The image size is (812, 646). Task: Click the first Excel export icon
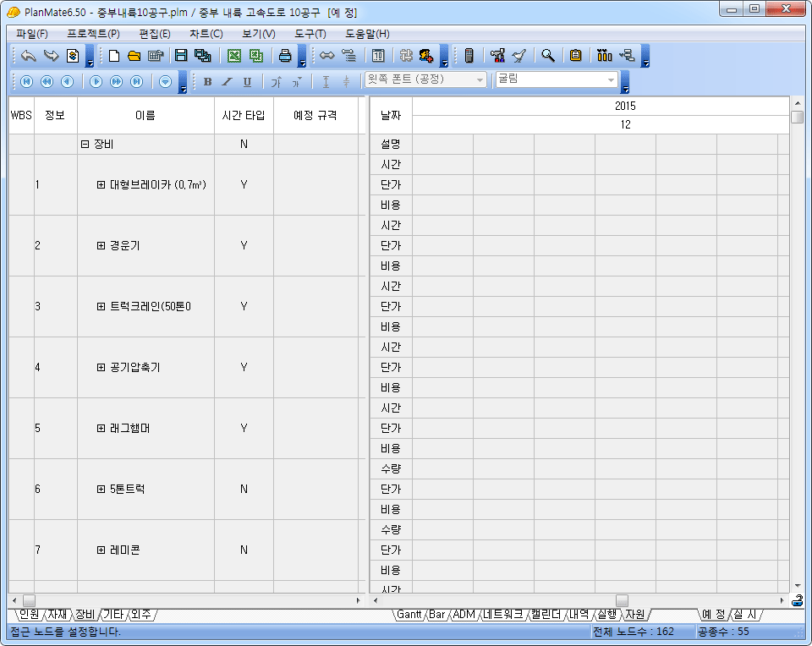click(233, 56)
